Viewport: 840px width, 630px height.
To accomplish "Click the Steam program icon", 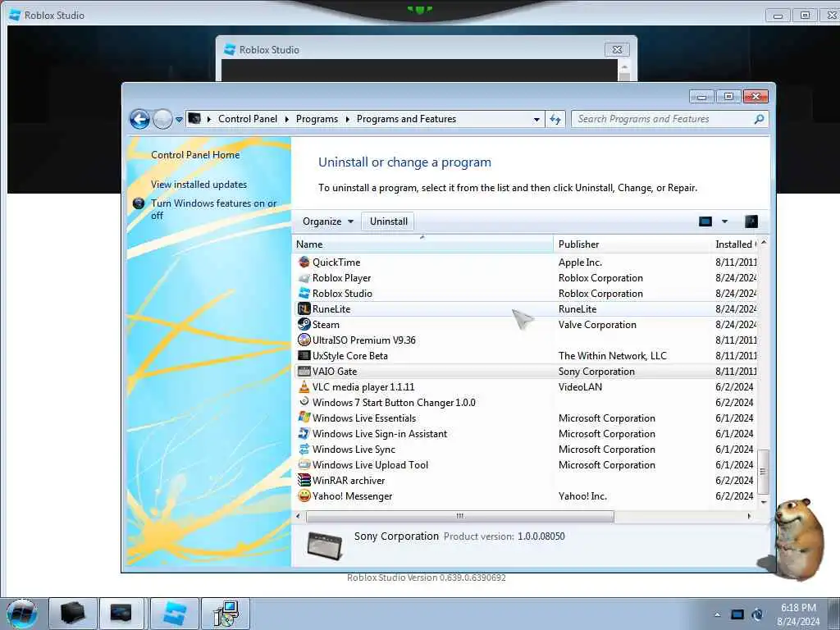I will 304,324.
